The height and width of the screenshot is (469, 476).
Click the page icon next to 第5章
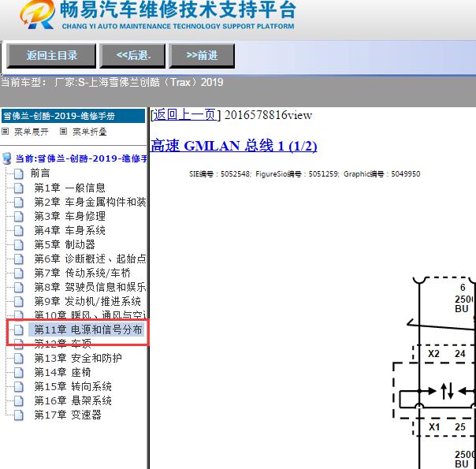(18, 244)
